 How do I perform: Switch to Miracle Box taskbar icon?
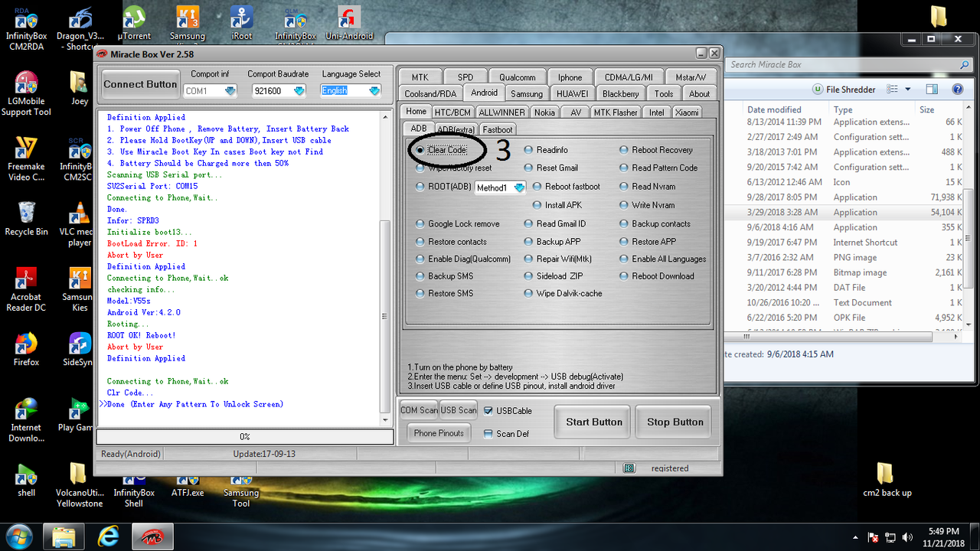coord(152,536)
